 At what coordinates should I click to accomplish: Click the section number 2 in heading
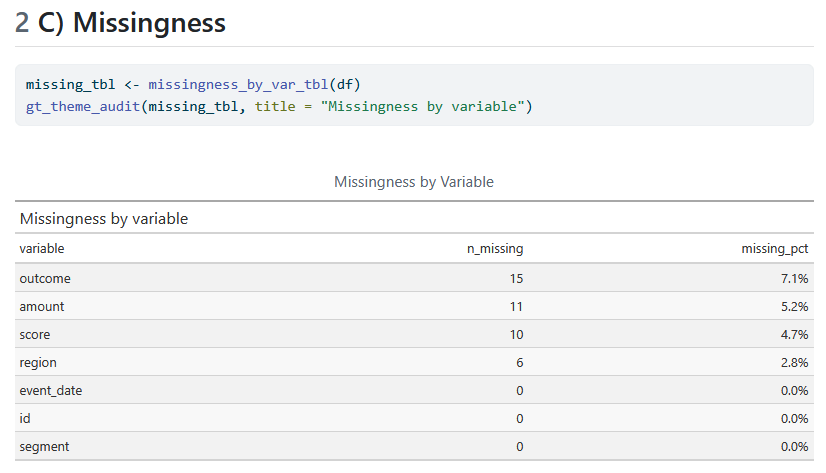(22, 23)
